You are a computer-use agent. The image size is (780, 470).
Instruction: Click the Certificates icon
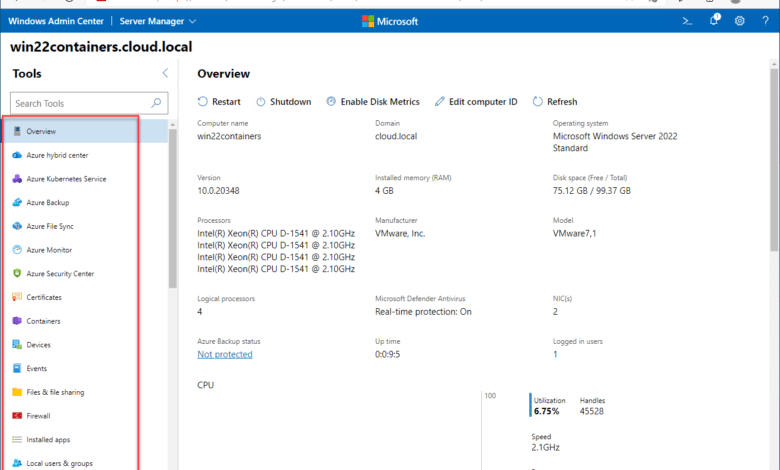click(x=17, y=297)
